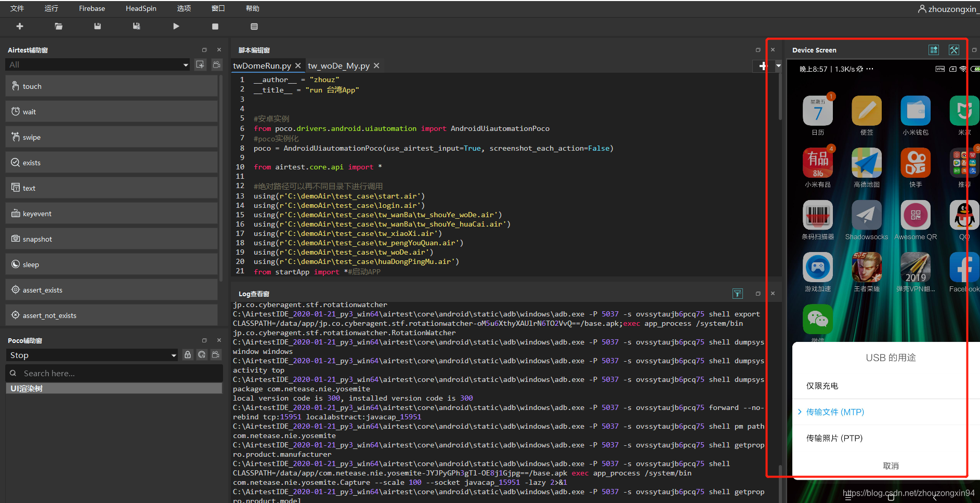
Task: Click Poco Search here field
Action: pos(114,373)
